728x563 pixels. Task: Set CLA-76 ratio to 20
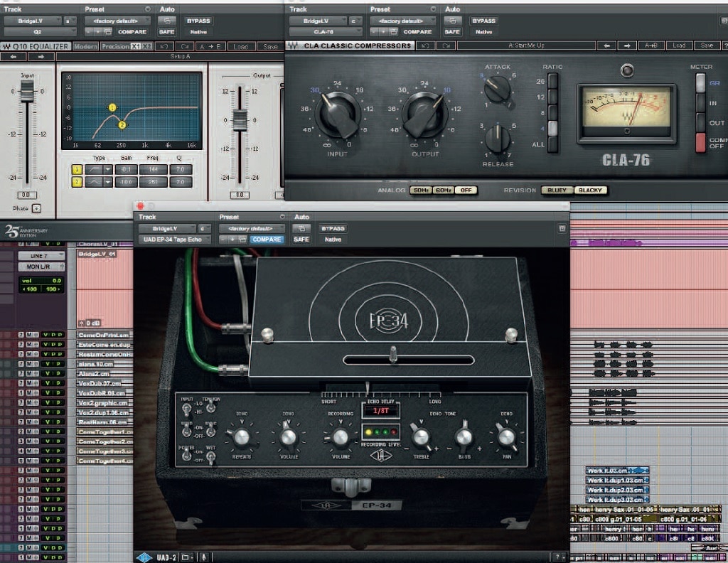coord(552,81)
